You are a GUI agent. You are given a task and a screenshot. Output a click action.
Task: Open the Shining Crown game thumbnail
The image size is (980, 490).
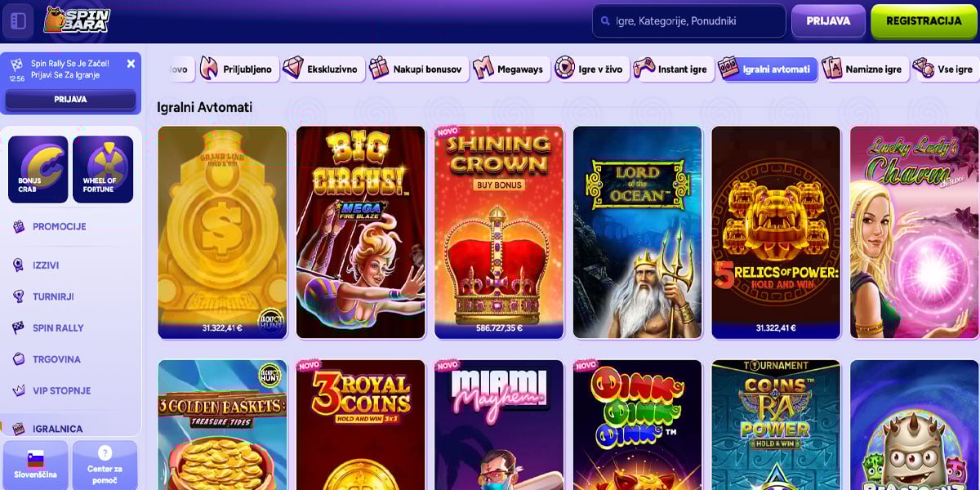tap(499, 232)
